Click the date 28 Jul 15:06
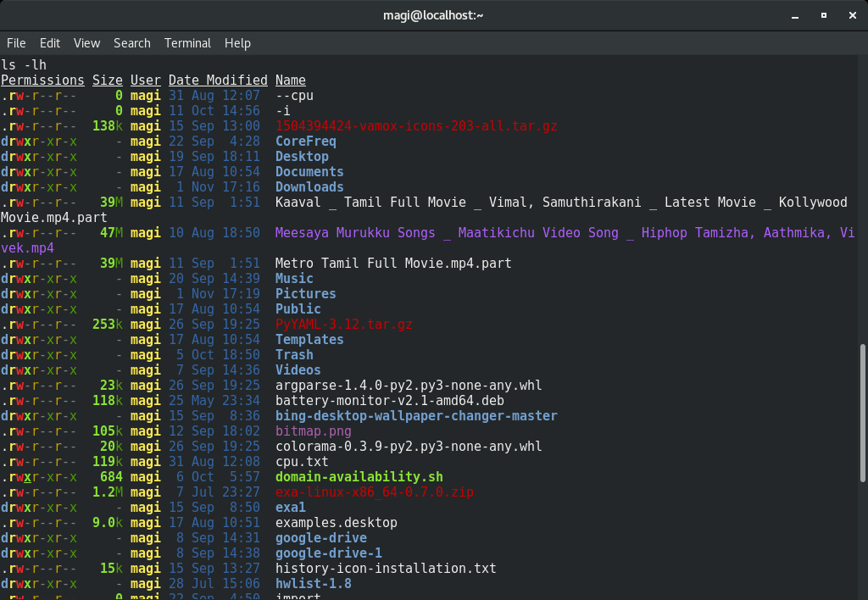 (x=214, y=583)
